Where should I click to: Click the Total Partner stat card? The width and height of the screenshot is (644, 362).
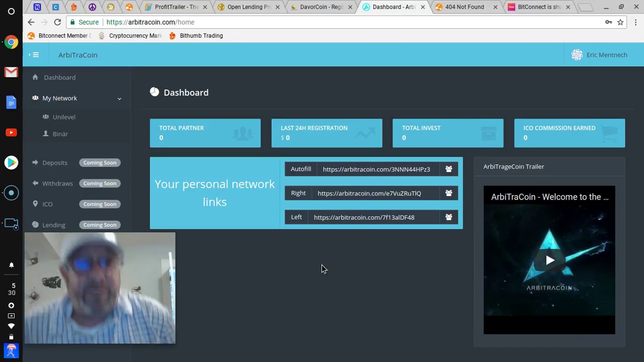click(205, 133)
